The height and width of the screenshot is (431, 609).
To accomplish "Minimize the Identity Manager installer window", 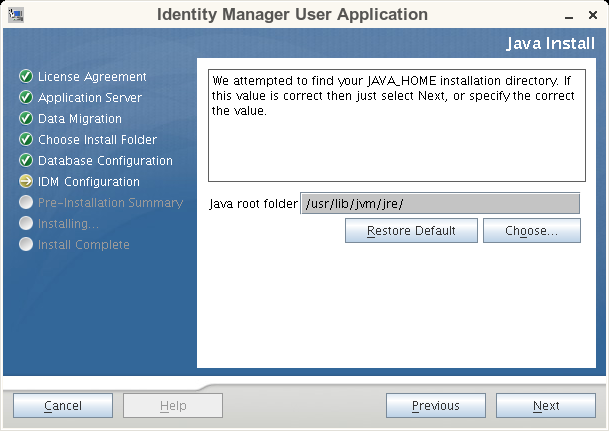I will tap(568, 16).
